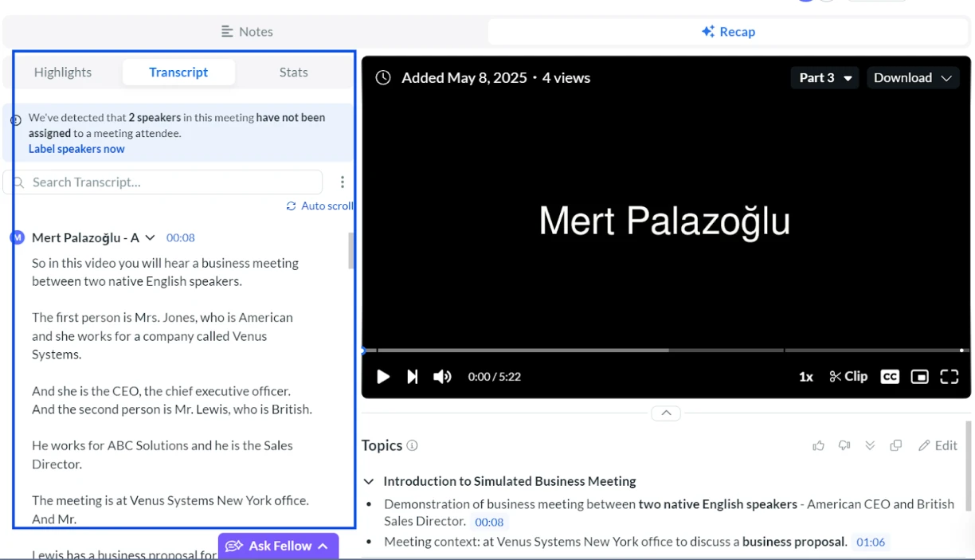Like the Topics summary with thumbs up

(x=818, y=445)
